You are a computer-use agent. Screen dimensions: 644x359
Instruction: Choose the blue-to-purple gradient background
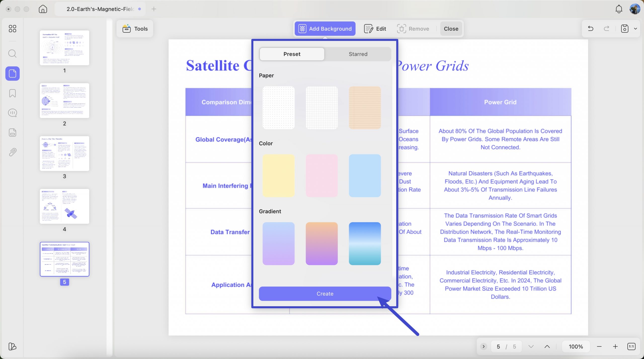point(278,244)
